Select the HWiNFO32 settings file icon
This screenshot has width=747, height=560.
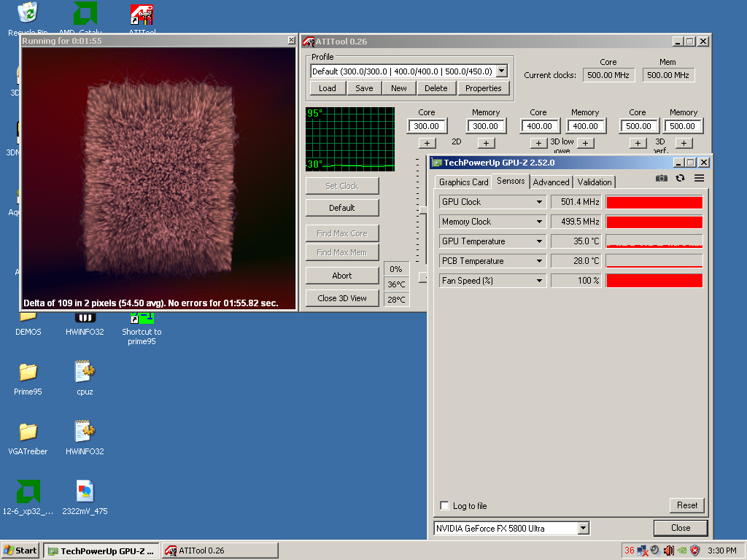point(85,432)
